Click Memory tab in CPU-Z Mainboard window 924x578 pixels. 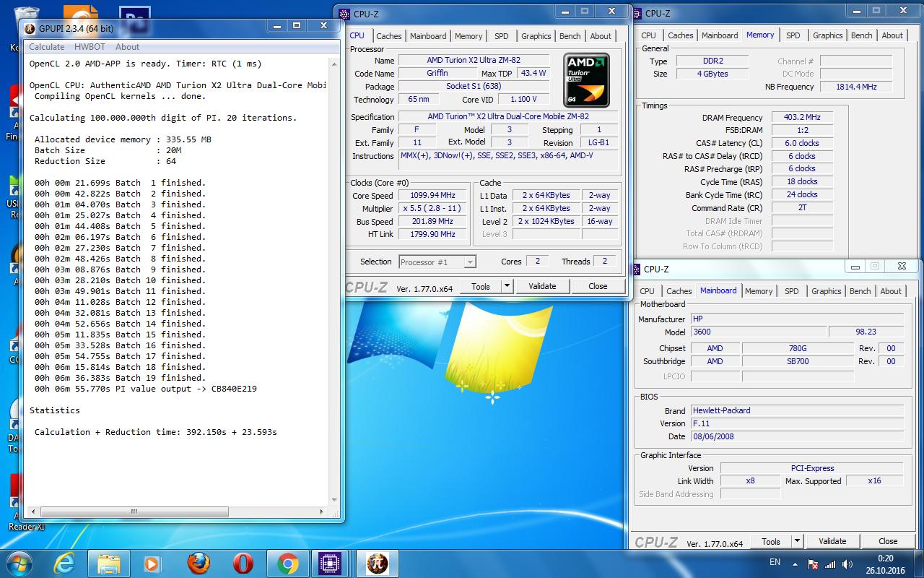759,291
